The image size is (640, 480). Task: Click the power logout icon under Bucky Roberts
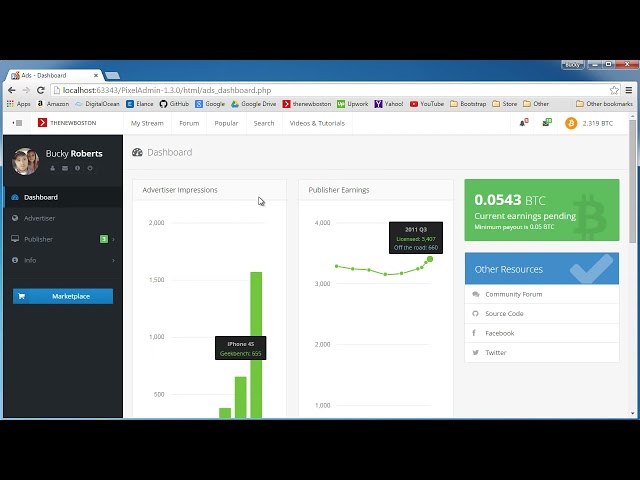tap(90, 168)
